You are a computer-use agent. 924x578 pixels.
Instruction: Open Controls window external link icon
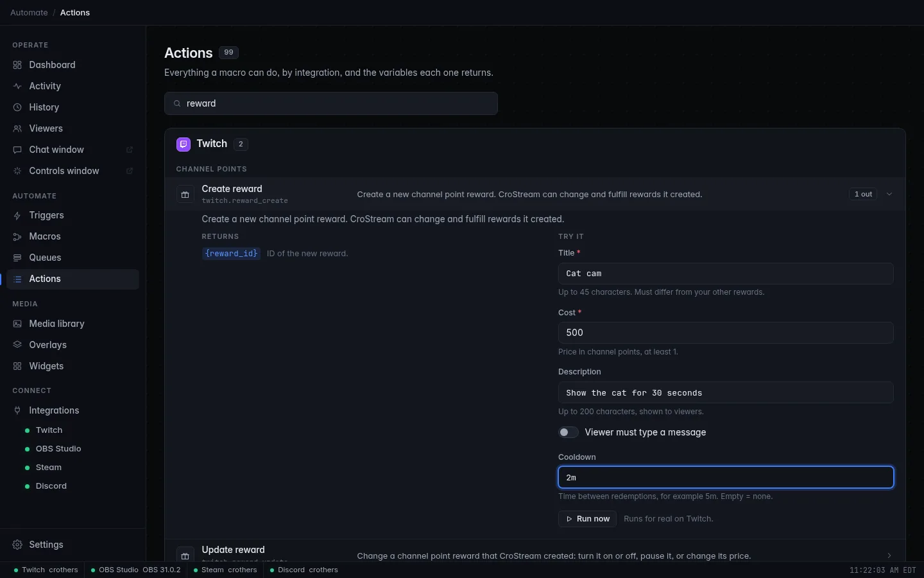click(130, 171)
